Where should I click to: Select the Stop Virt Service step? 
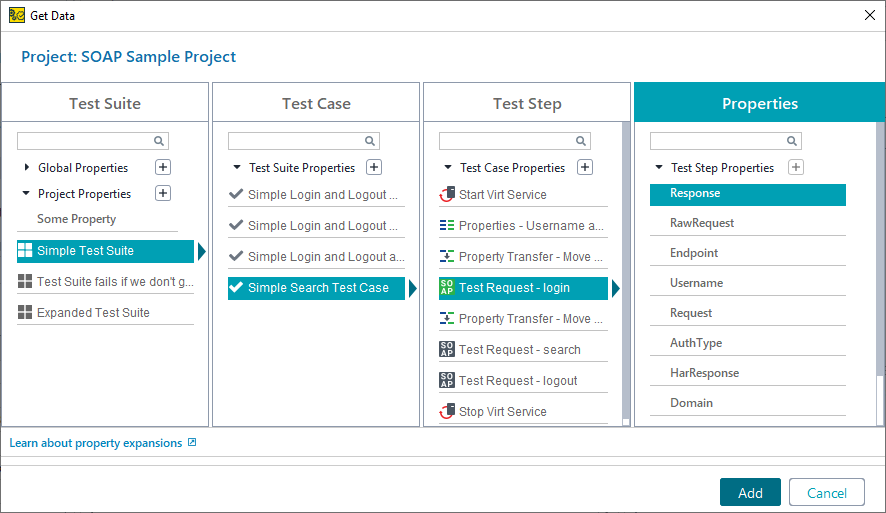tap(523, 411)
